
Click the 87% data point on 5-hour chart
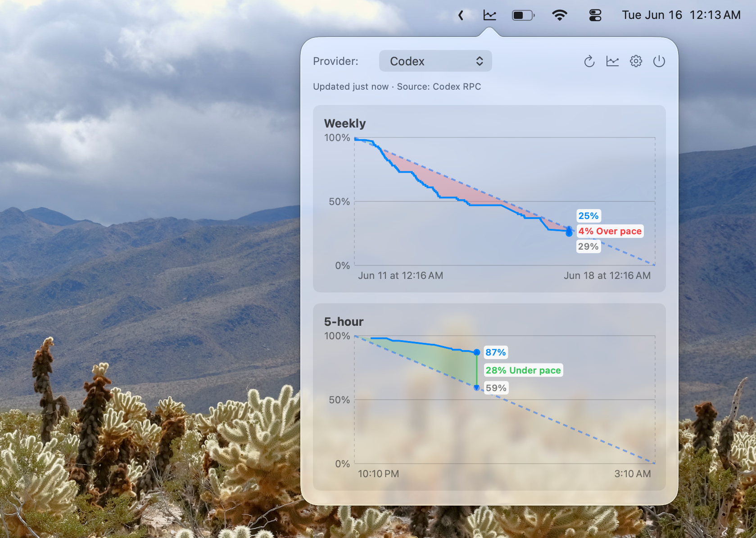pos(477,352)
